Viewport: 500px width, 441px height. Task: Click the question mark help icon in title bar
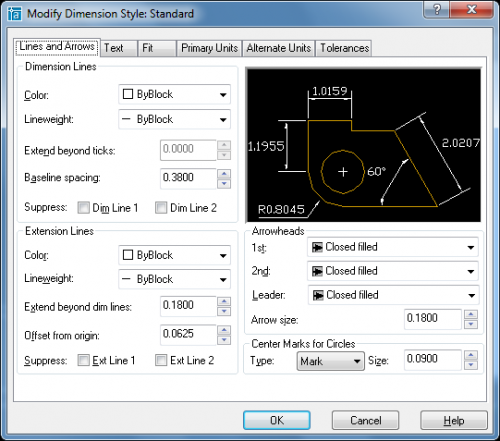pyautogui.click(x=437, y=9)
